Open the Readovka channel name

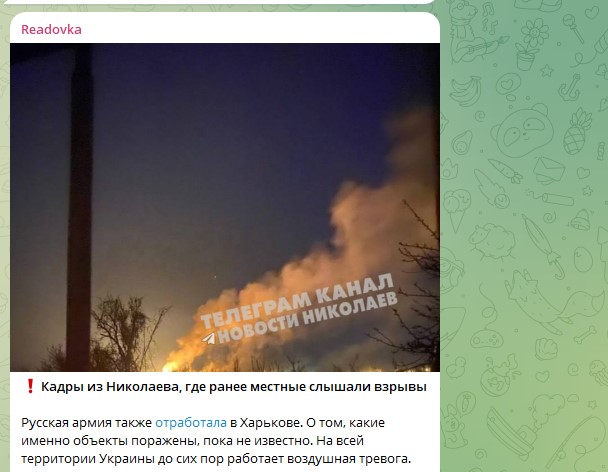coord(51,29)
